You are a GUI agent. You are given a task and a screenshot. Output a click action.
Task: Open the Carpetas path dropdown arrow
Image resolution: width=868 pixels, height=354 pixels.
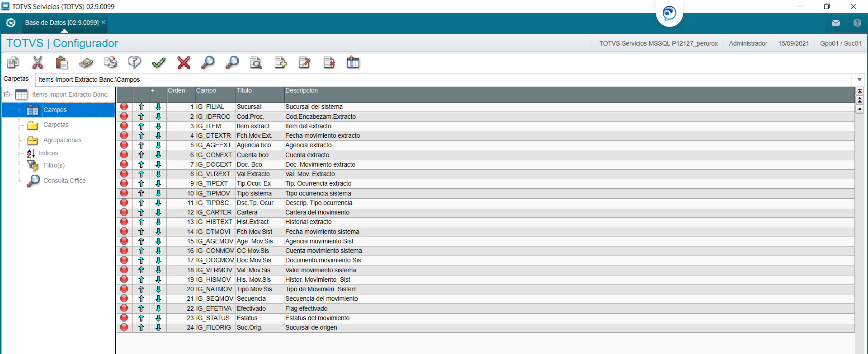[x=859, y=79]
